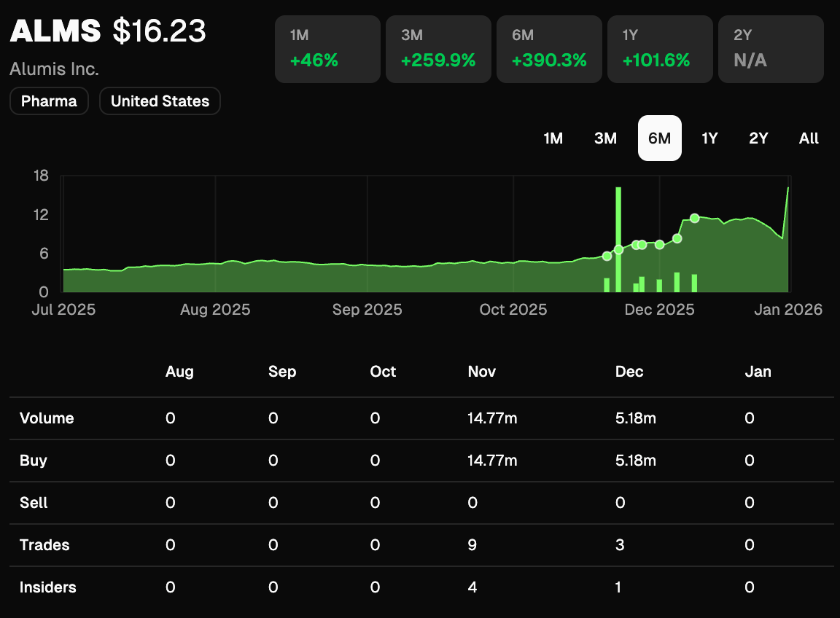This screenshot has width=840, height=618.
Task: Click Nov buy value 14.77m
Action: tap(491, 460)
